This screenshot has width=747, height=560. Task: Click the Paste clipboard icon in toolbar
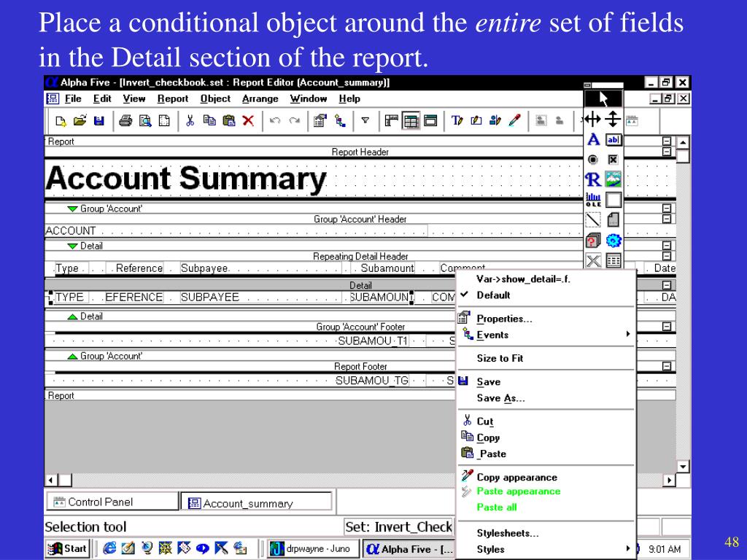point(229,120)
